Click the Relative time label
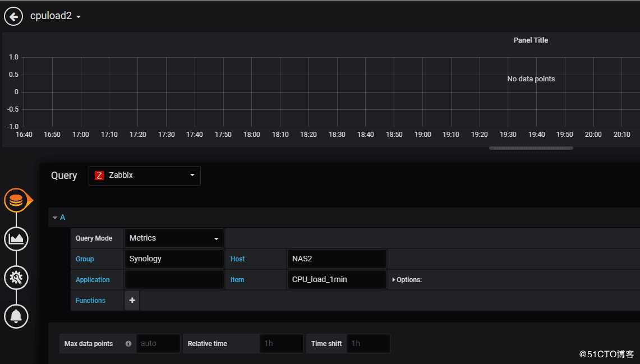Image resolution: width=640 pixels, height=364 pixels. point(208,344)
